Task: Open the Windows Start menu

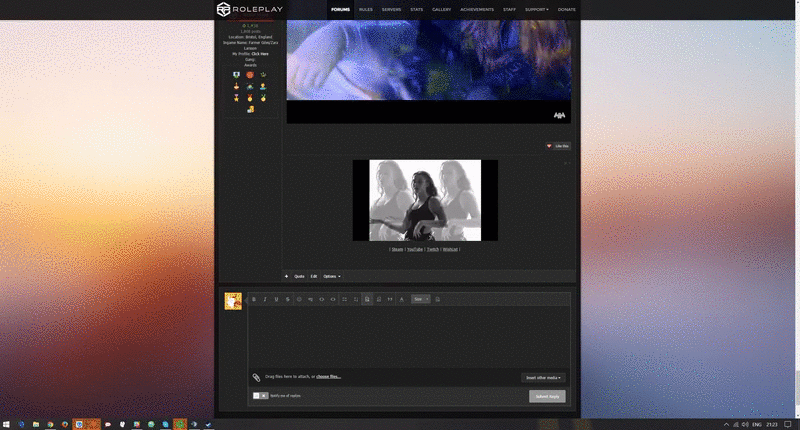Action: [x=6, y=424]
